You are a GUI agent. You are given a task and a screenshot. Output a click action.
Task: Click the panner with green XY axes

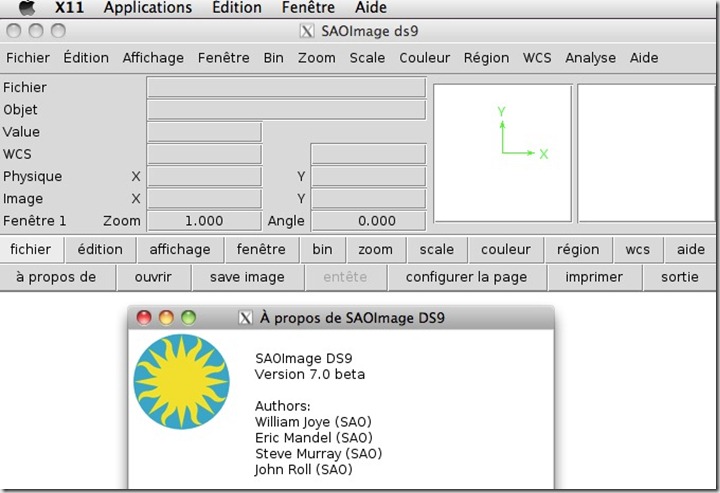click(x=503, y=153)
